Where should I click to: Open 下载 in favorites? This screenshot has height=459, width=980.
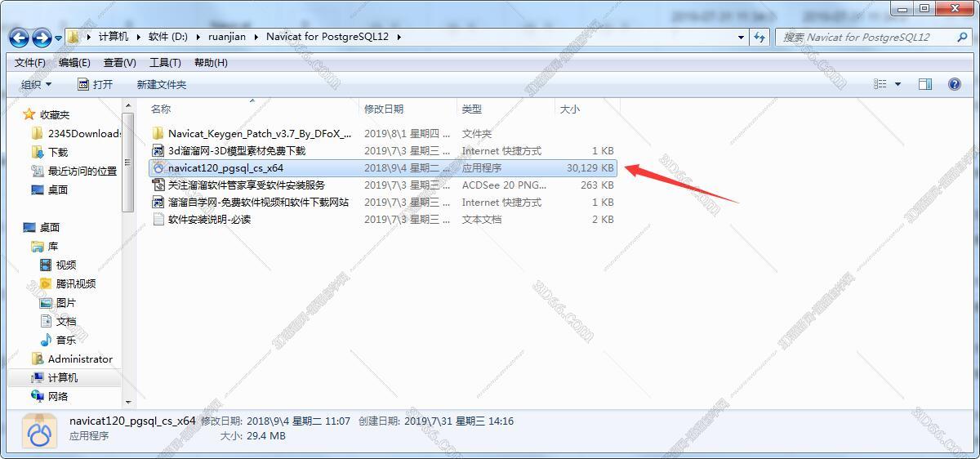click(58, 152)
